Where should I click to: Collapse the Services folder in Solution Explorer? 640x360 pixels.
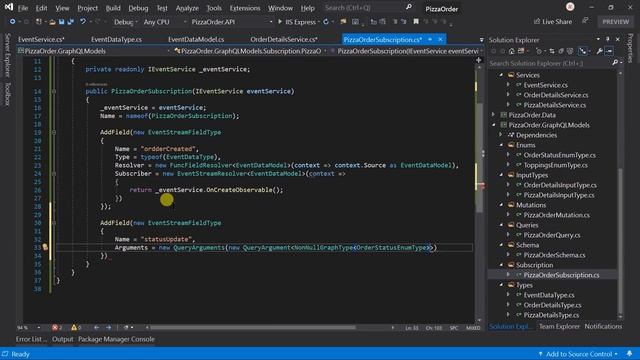502,75
